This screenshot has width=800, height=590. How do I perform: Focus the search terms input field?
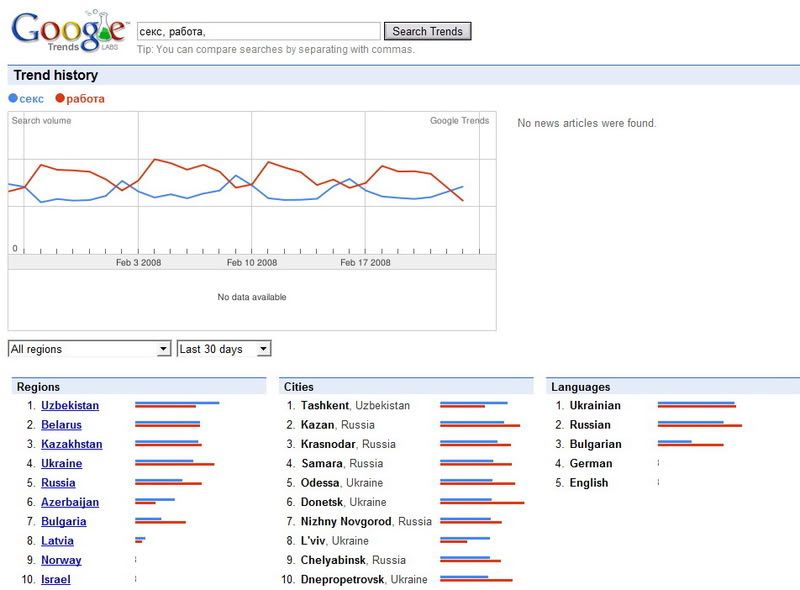point(258,31)
